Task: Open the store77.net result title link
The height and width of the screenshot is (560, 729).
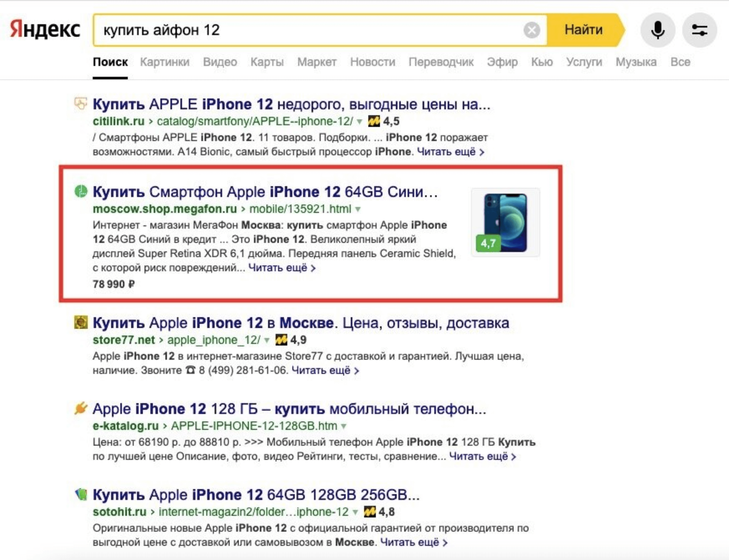Action: coord(301,323)
